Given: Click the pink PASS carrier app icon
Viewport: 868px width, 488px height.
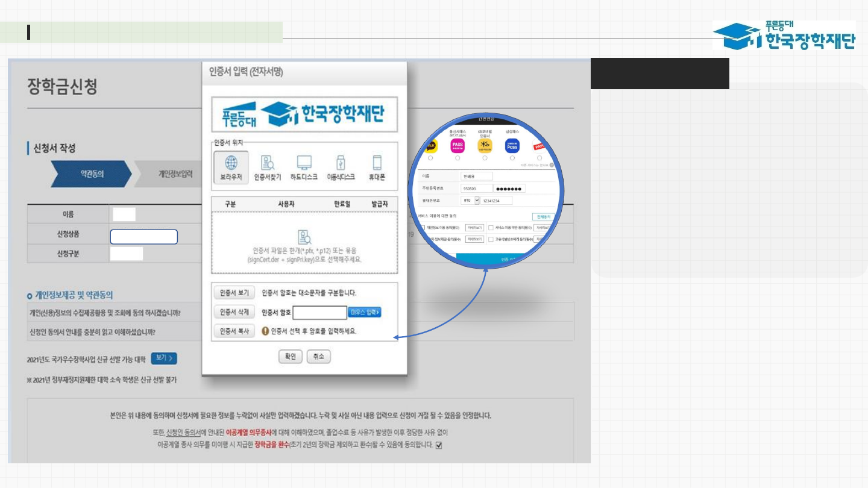Looking at the screenshot, I should [x=458, y=145].
